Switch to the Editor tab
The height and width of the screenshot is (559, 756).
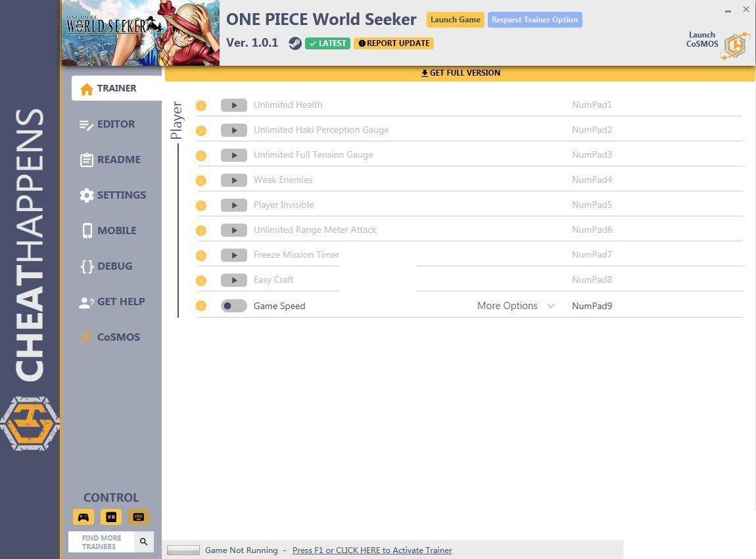pos(107,124)
